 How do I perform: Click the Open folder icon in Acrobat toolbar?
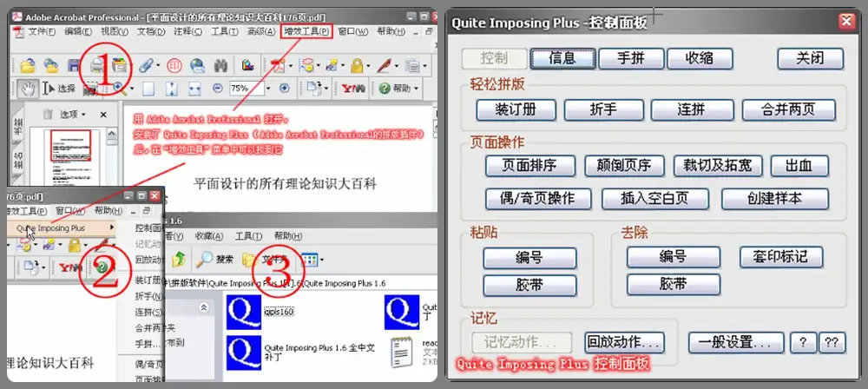tap(27, 66)
